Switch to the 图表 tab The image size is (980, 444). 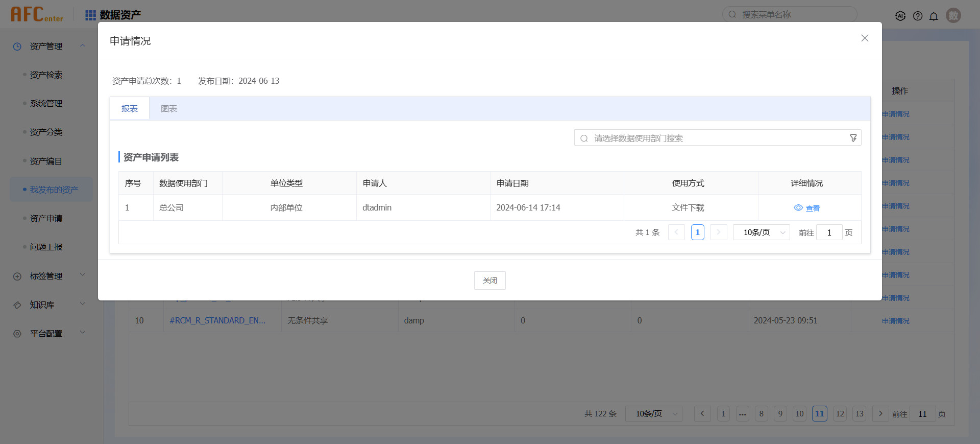pyautogui.click(x=169, y=109)
